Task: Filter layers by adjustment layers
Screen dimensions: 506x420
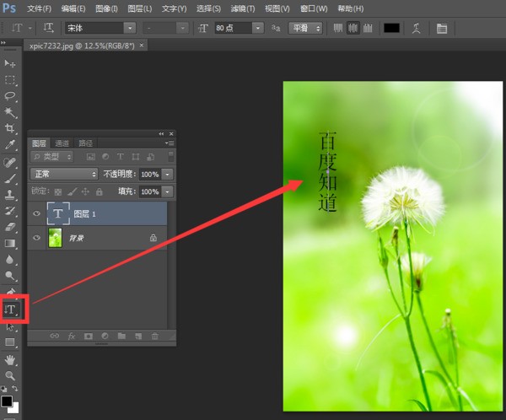Action: [105, 157]
